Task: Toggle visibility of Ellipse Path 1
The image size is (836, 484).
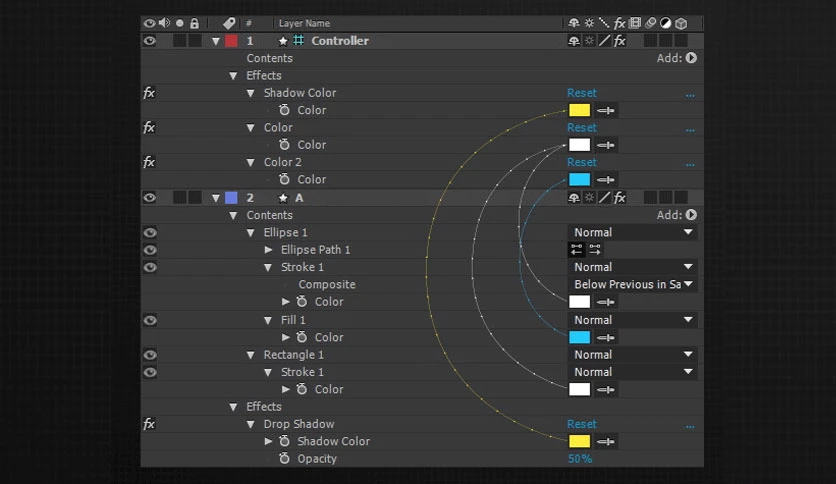Action: 150,250
